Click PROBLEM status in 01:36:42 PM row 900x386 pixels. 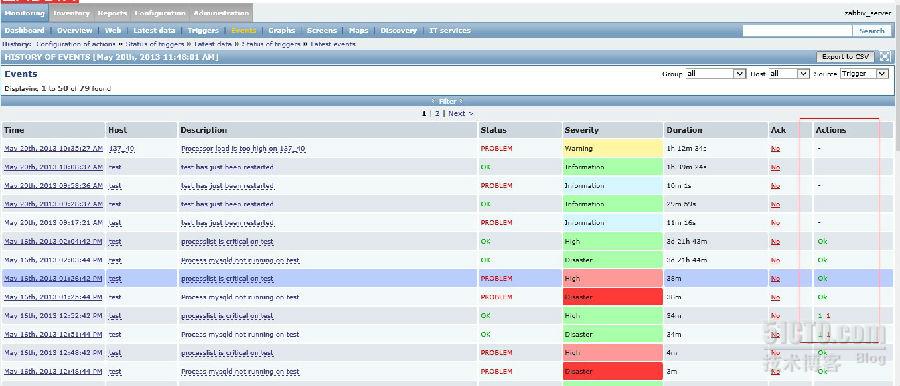click(496, 279)
